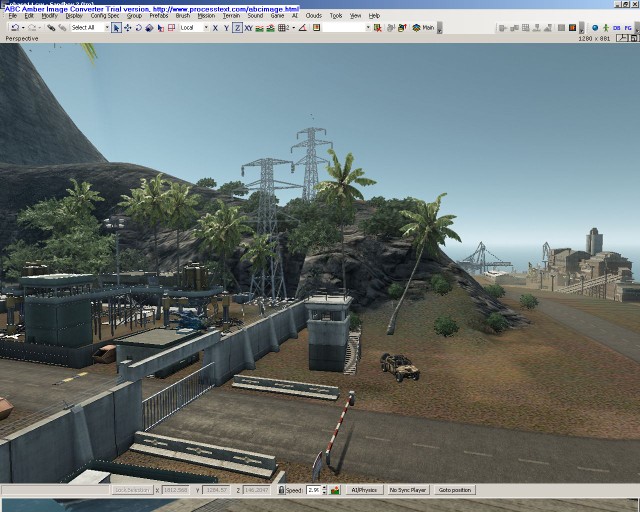Click the Main layer icon
640x512 pixels.
(x=423, y=28)
